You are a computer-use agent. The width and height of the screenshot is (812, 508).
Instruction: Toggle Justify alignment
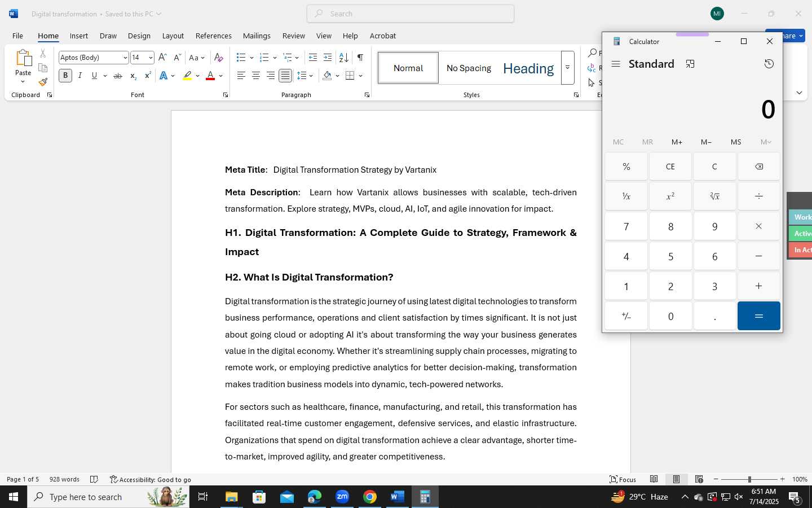(x=285, y=76)
